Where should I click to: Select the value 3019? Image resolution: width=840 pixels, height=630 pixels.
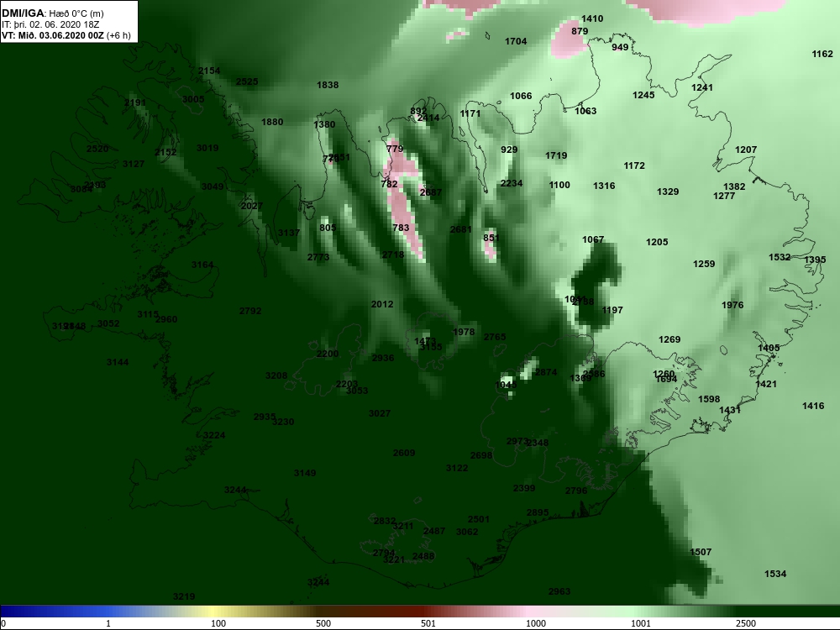coord(207,148)
